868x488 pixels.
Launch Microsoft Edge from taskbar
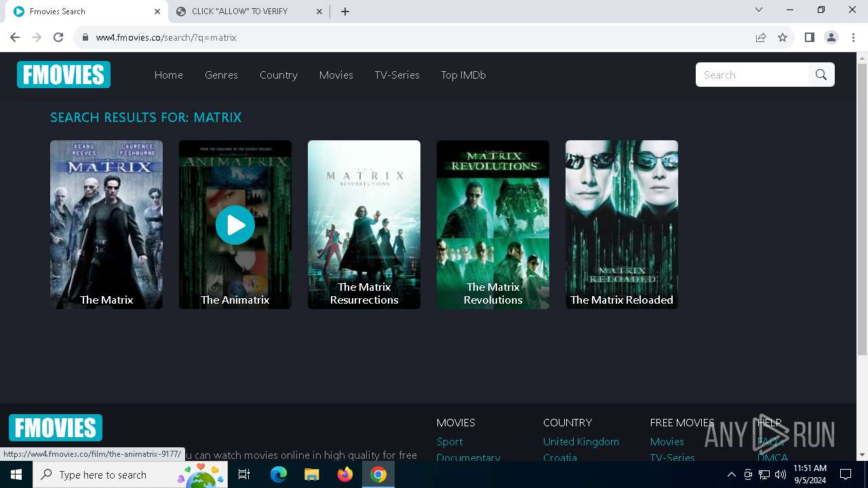point(279,474)
